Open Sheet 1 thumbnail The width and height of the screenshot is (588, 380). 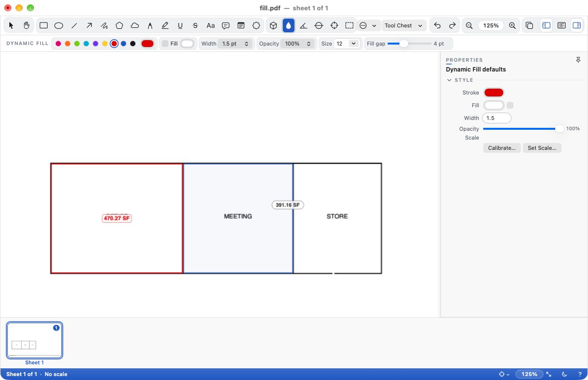click(34, 340)
